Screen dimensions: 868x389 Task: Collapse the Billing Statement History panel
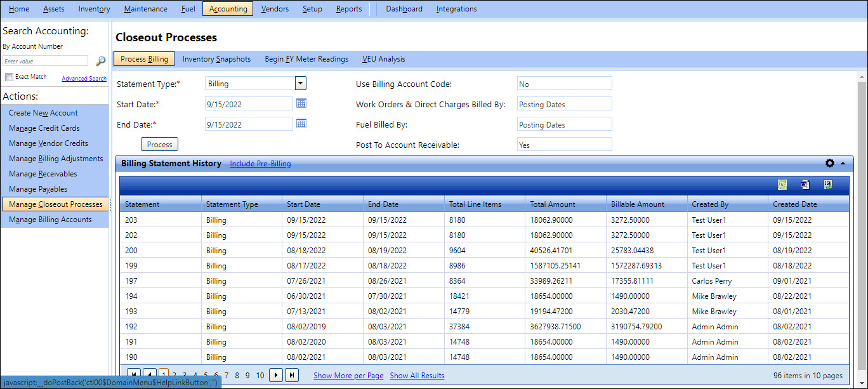click(x=843, y=163)
